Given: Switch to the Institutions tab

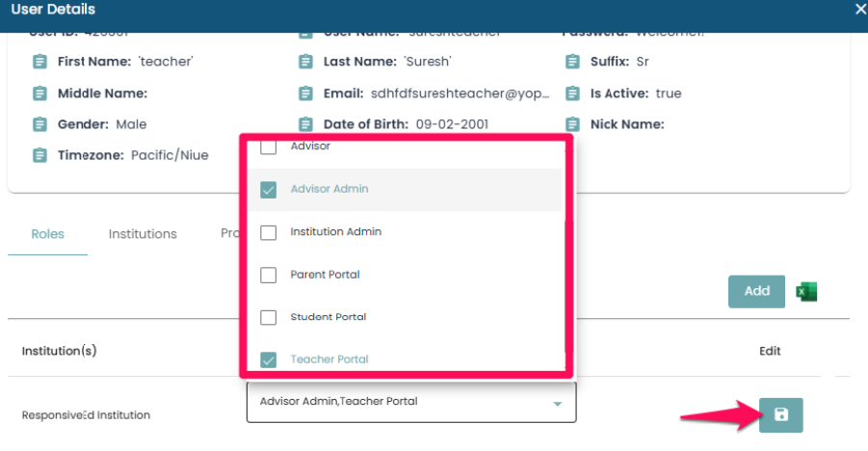Looking at the screenshot, I should (143, 234).
